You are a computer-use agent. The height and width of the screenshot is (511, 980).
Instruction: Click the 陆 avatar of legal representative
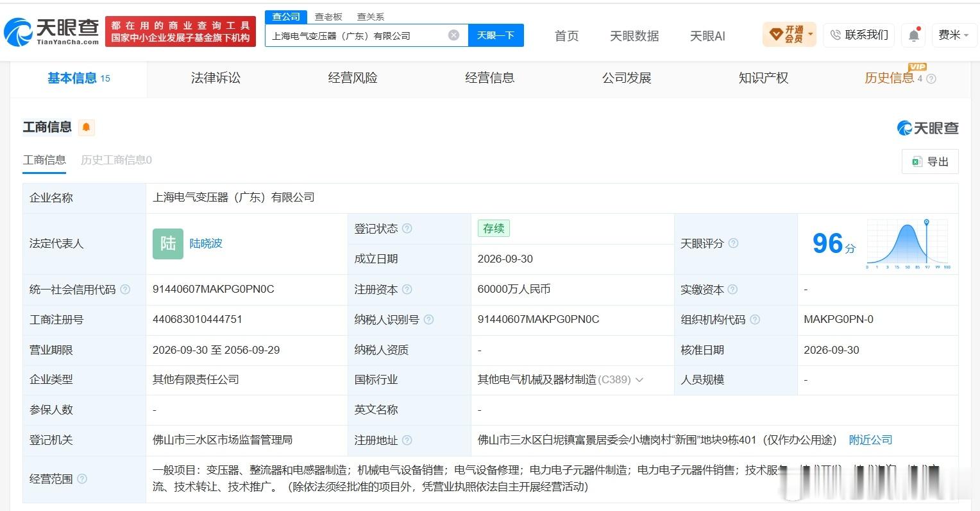pos(168,244)
